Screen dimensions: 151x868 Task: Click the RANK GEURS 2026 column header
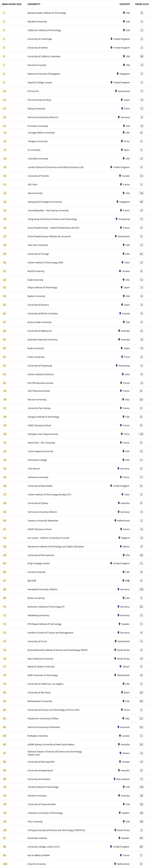12,4
